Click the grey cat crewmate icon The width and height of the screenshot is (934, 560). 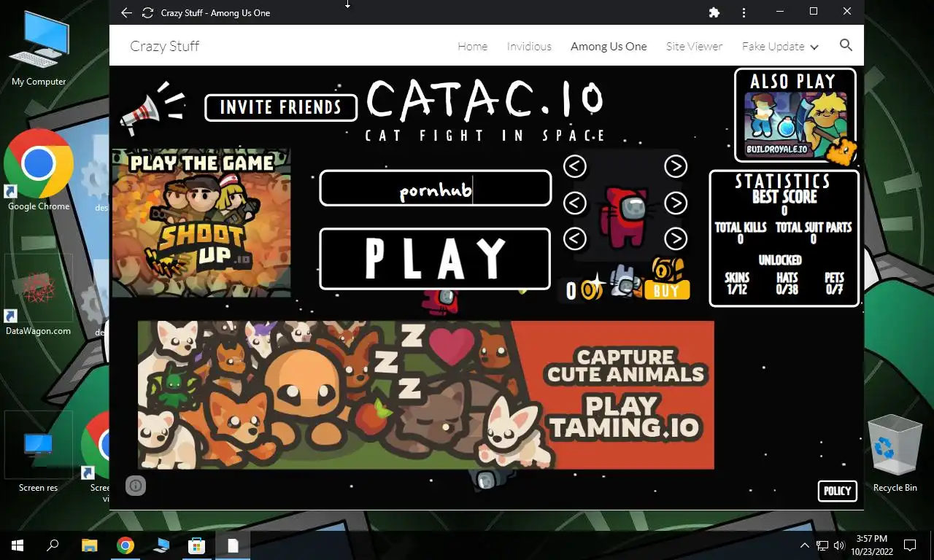point(625,281)
